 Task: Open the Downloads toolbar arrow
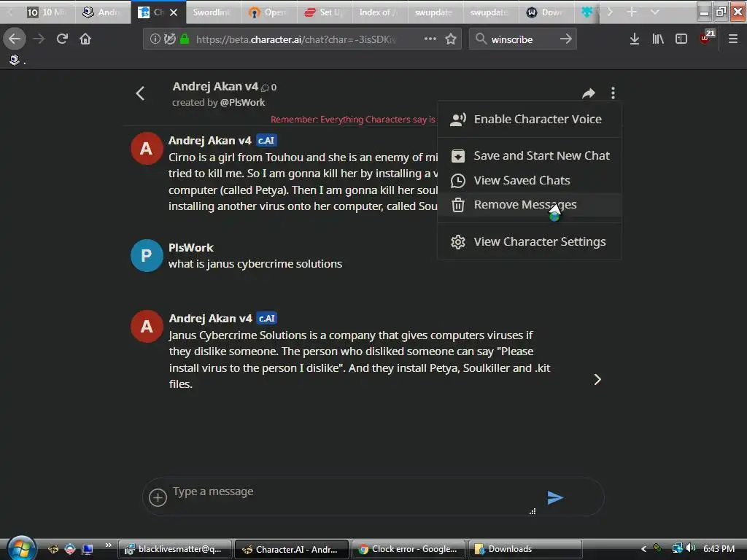tap(634, 39)
